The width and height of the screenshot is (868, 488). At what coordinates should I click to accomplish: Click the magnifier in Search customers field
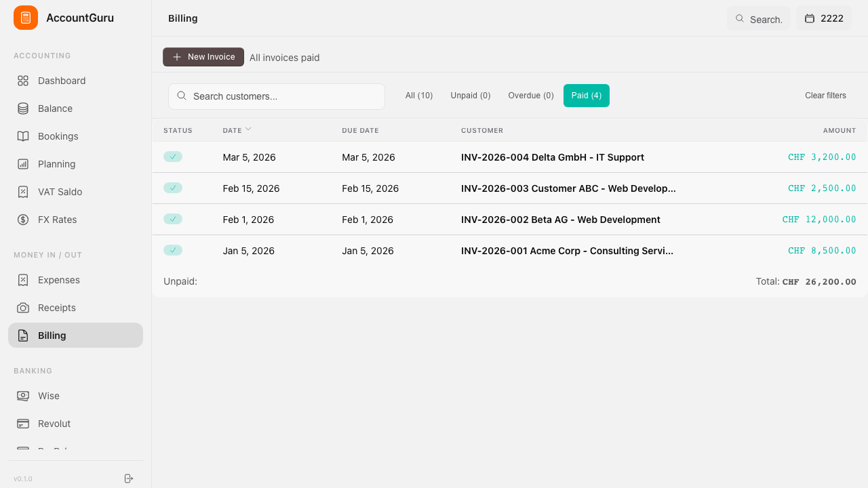pos(182,96)
